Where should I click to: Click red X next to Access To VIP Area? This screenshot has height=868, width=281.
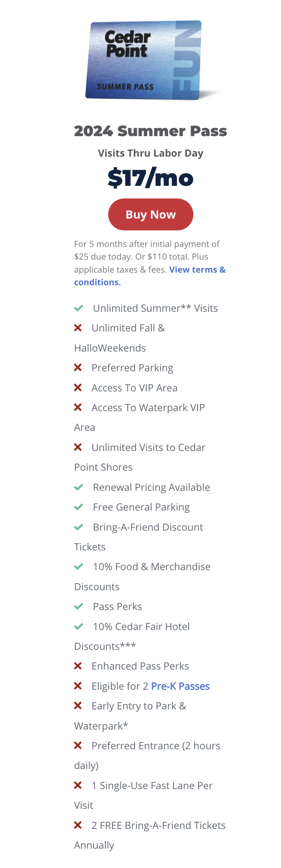pos(78,387)
